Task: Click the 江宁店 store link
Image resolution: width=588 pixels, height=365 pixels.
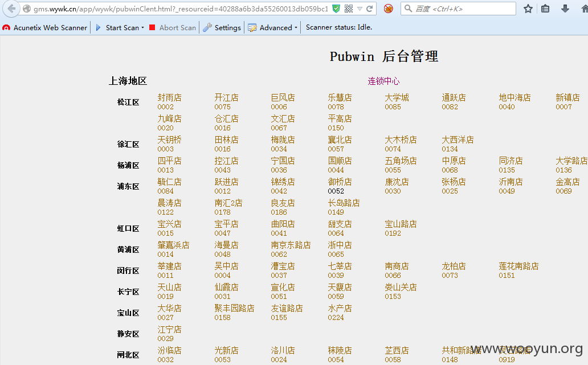Action: (169, 329)
